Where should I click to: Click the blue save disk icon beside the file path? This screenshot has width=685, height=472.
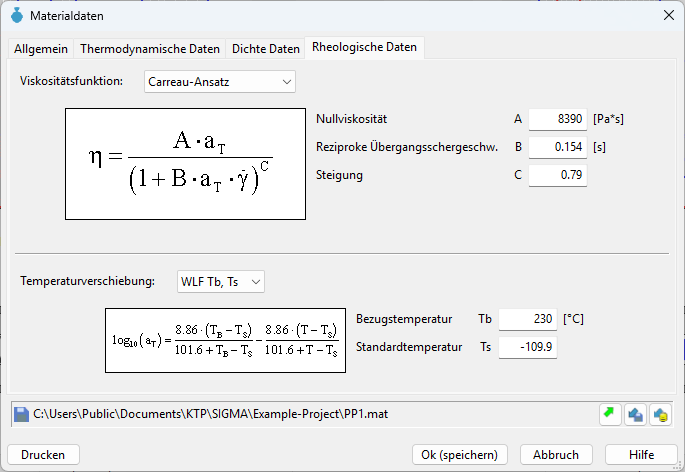coord(21,414)
